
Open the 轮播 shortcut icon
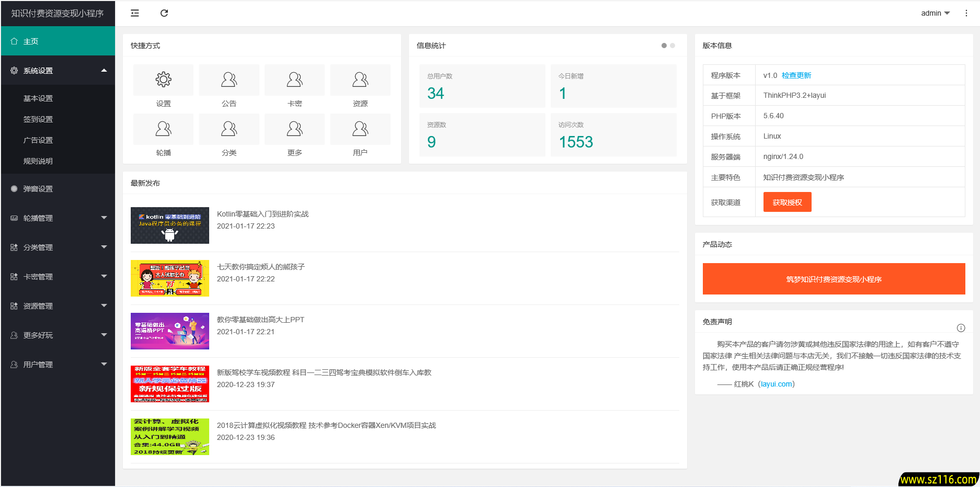pos(163,129)
